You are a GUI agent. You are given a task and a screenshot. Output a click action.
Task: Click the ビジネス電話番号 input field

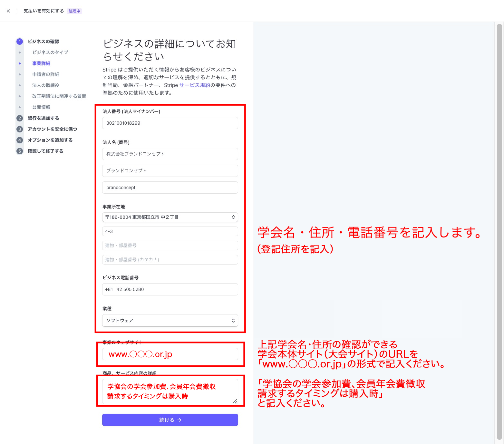click(x=170, y=289)
